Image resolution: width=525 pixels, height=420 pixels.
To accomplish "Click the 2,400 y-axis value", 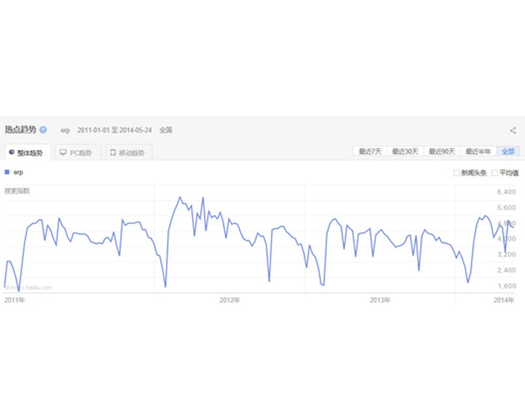I will tap(506, 270).
